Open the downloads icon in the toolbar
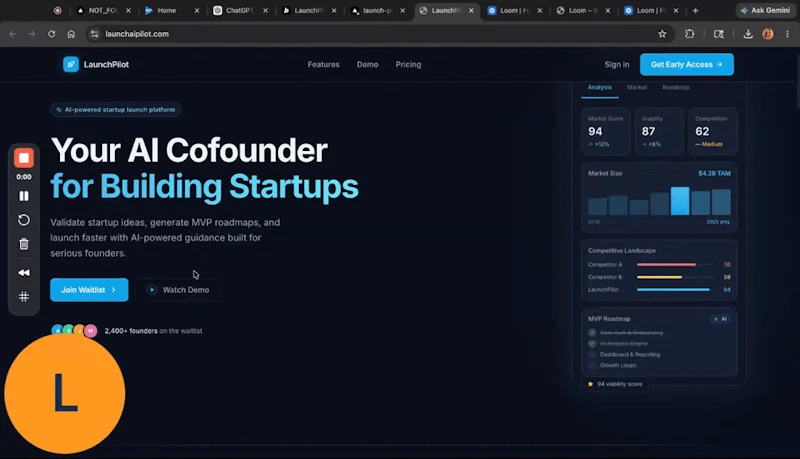Image resolution: width=800 pixels, height=459 pixels. (x=748, y=34)
